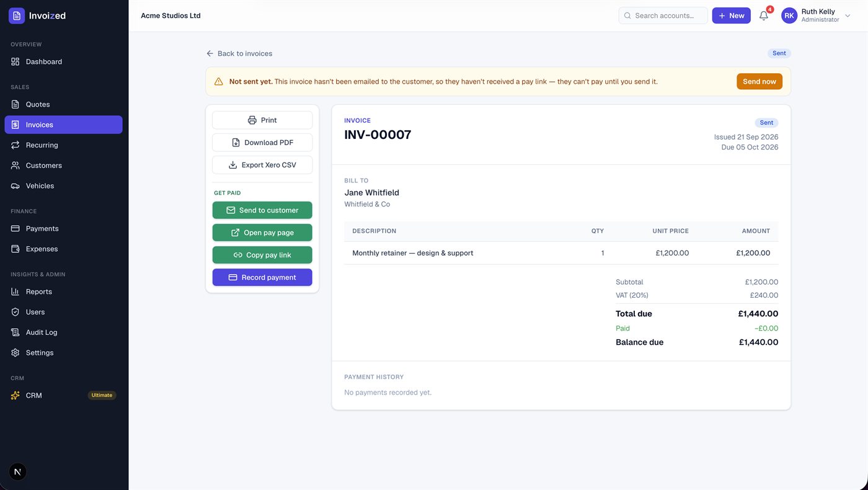Click the 'Monthly retainer — design & support' line
This screenshot has height=490, width=868.
[413, 253]
